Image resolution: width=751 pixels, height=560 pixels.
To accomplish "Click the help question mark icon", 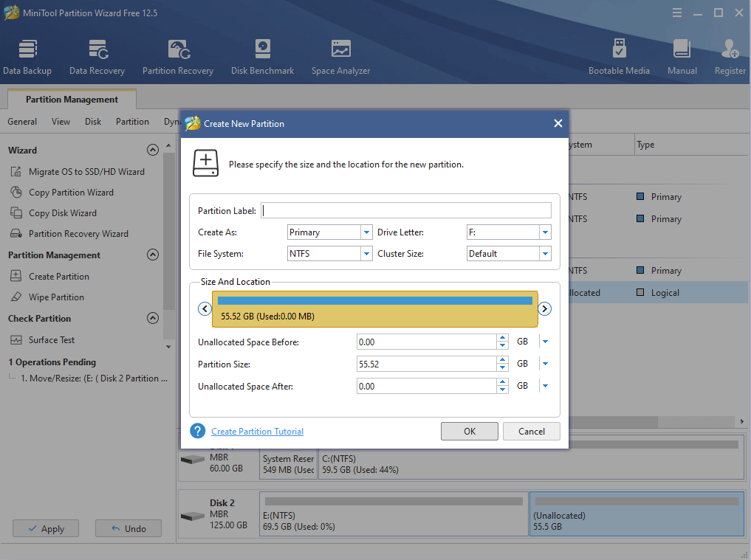I will point(197,431).
